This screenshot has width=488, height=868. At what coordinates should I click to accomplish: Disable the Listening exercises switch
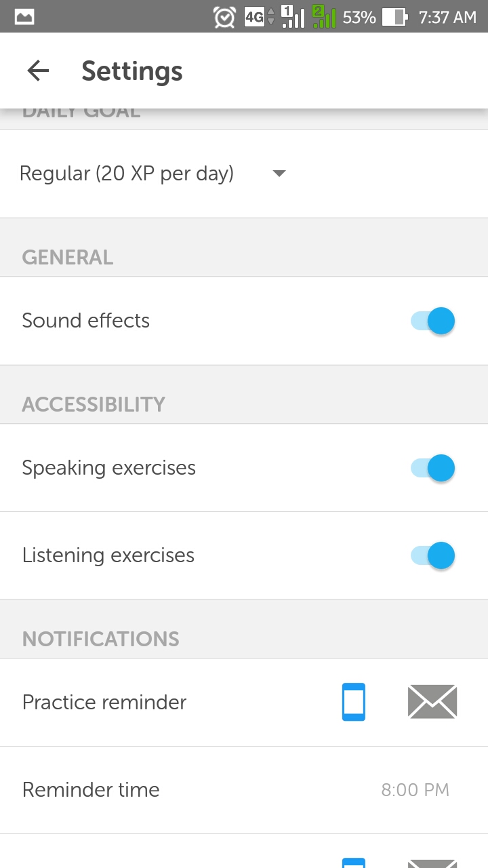pyautogui.click(x=433, y=555)
